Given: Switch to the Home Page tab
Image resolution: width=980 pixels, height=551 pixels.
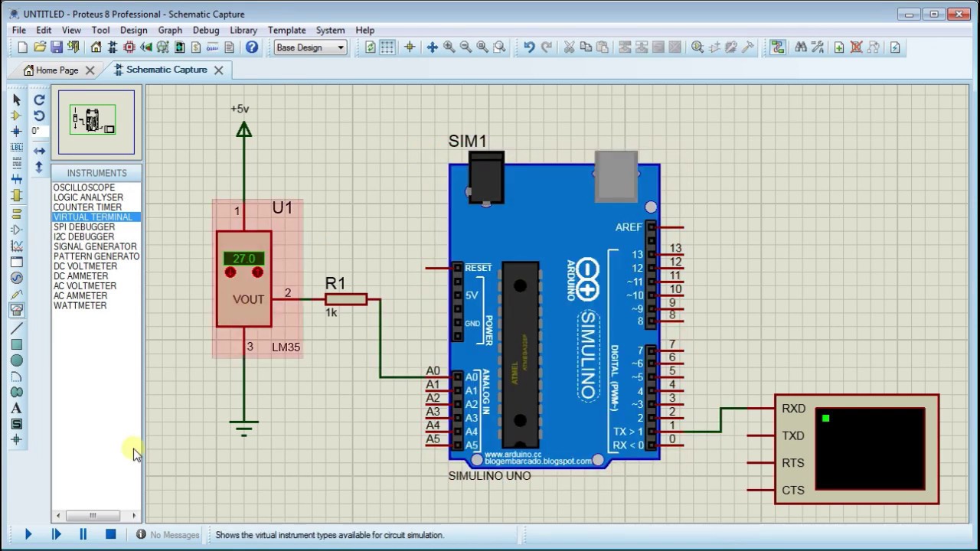Looking at the screenshot, I should point(51,70).
